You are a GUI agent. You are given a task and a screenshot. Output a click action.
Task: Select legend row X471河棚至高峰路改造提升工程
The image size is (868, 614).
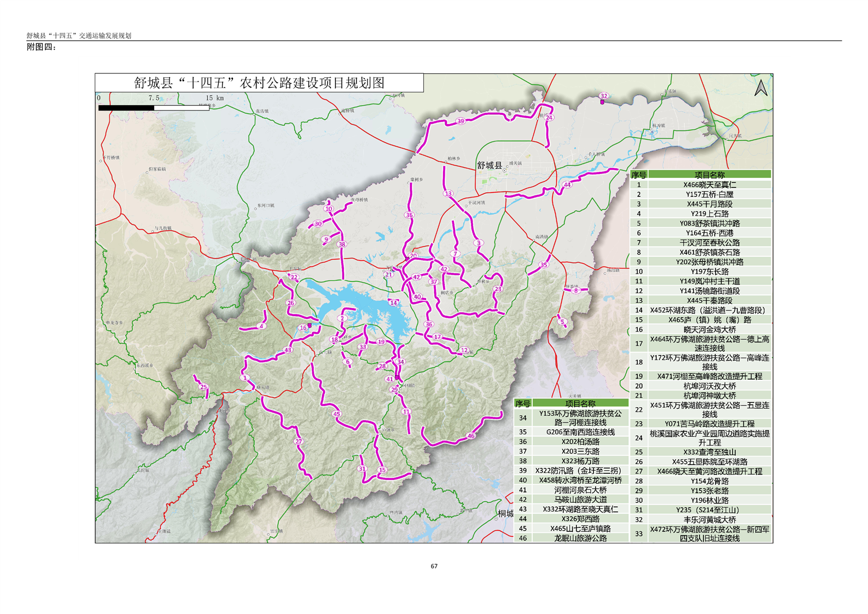pos(701,376)
